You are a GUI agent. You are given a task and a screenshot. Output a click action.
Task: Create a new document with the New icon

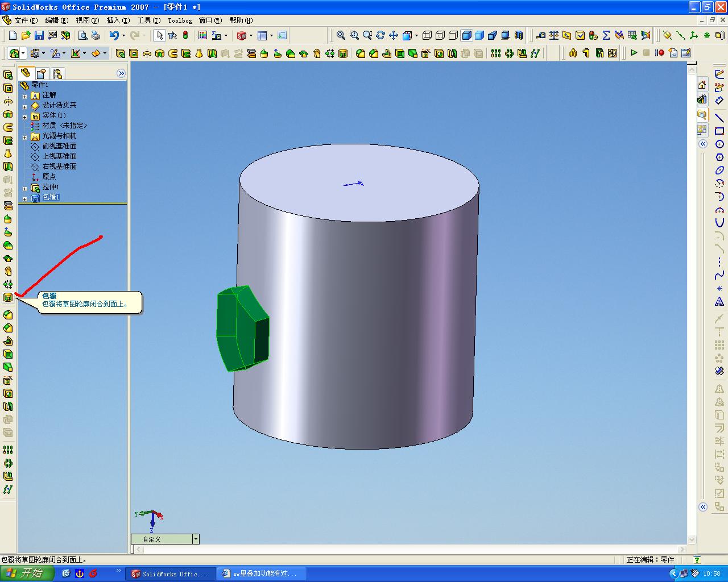[x=13, y=35]
